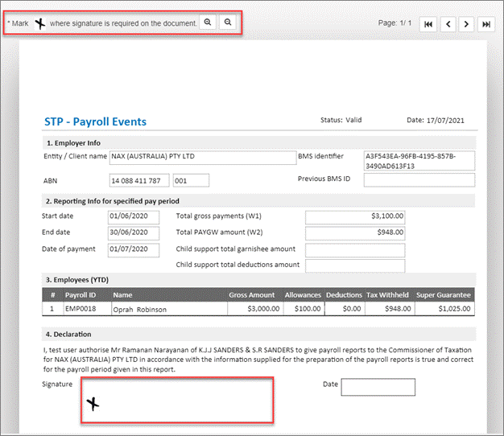Click the zoom out magnifier icon
Image resolution: width=504 pixels, height=436 pixels.
228,23
